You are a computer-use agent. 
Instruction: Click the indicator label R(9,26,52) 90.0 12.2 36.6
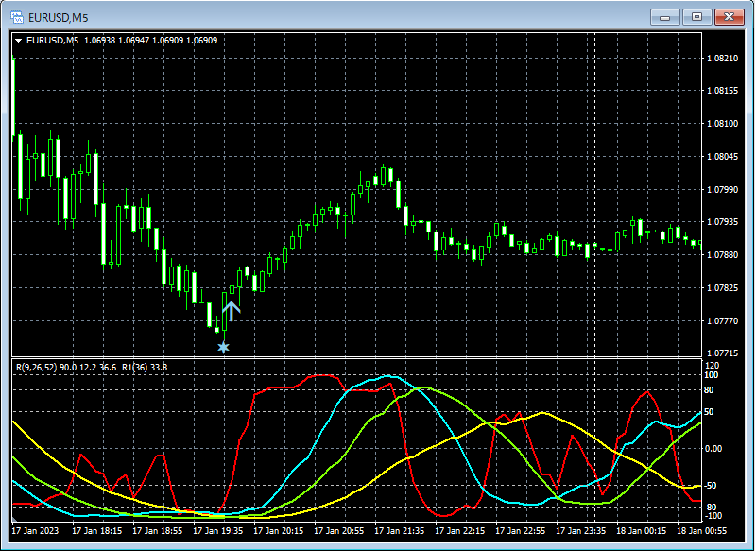(66, 368)
